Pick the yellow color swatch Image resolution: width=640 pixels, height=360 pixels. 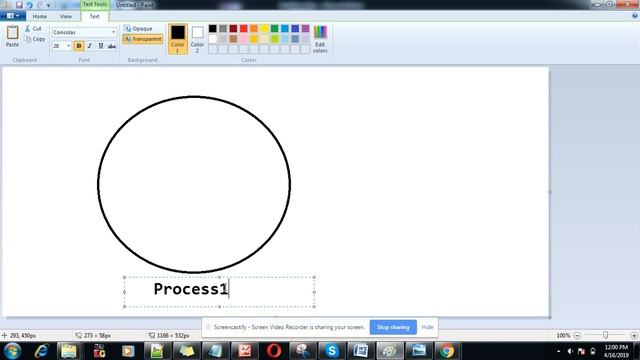pyautogui.click(x=264, y=29)
